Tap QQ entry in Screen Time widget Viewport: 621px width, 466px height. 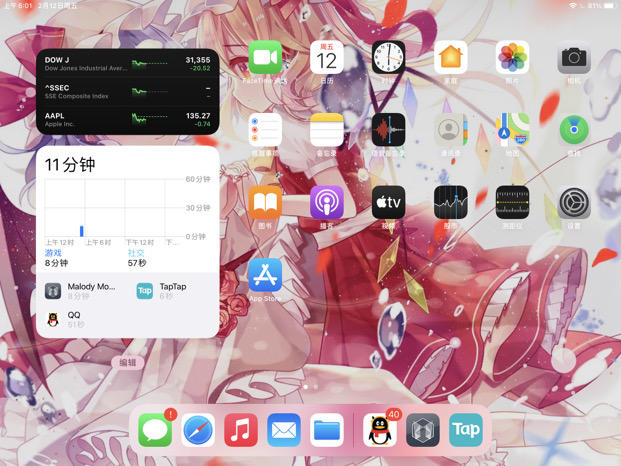pos(63,319)
